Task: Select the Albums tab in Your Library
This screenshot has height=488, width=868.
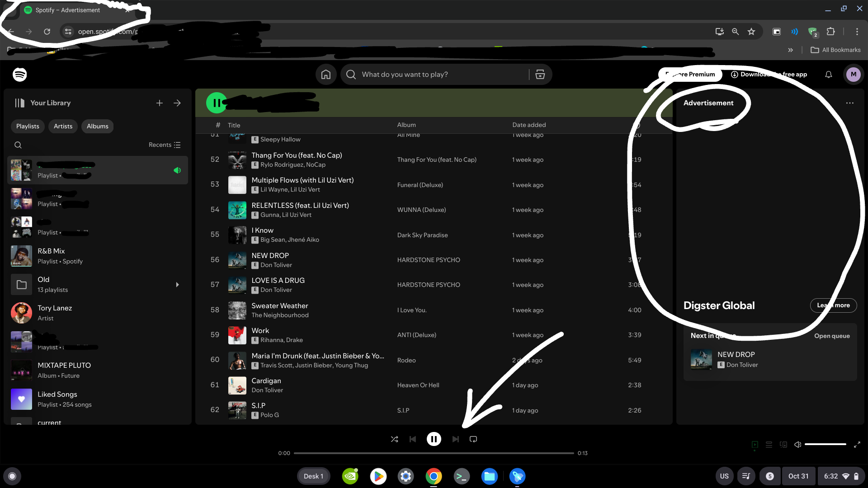Action: 97,126
